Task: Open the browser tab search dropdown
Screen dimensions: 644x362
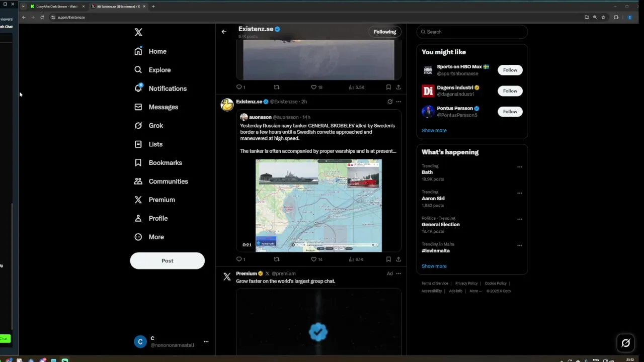Action: (x=23, y=7)
